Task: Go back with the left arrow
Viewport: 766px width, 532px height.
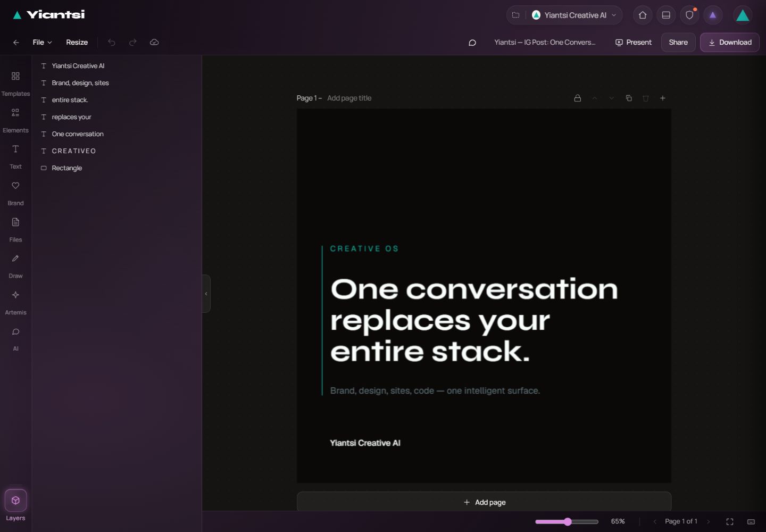Action: 16,43
